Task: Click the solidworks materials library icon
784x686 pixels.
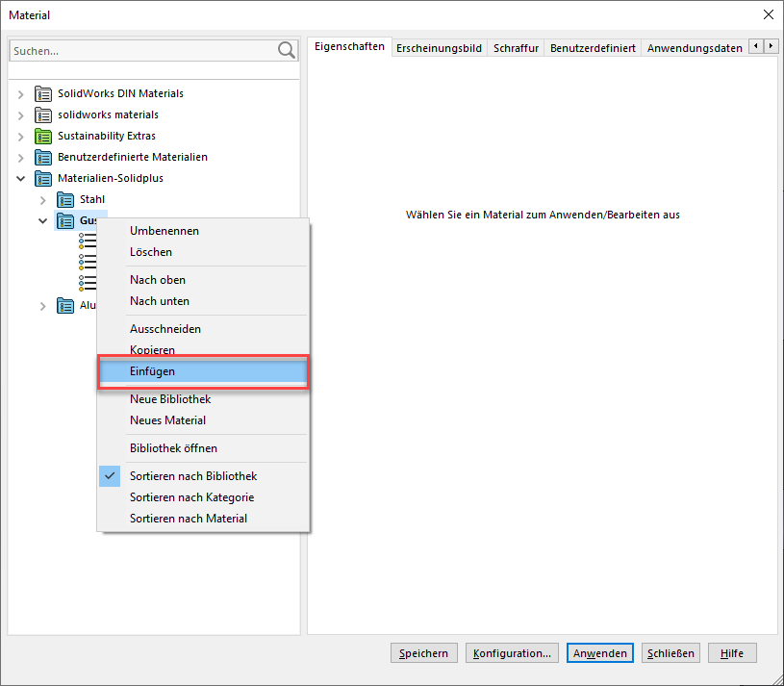Action: (43, 115)
